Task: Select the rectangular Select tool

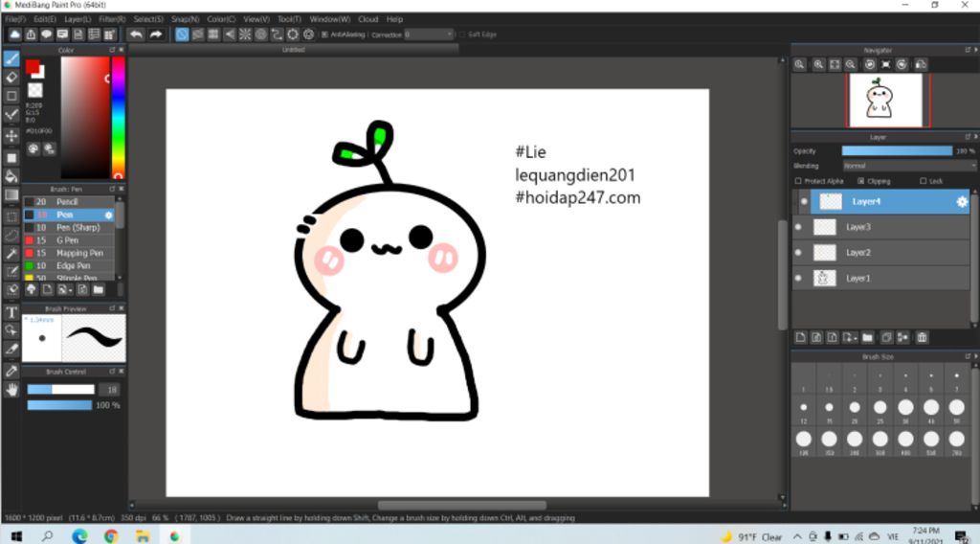Action: pos(11,217)
